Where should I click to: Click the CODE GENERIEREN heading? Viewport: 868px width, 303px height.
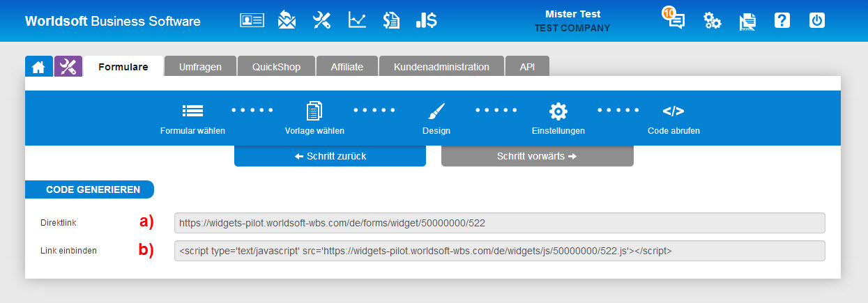[89, 189]
